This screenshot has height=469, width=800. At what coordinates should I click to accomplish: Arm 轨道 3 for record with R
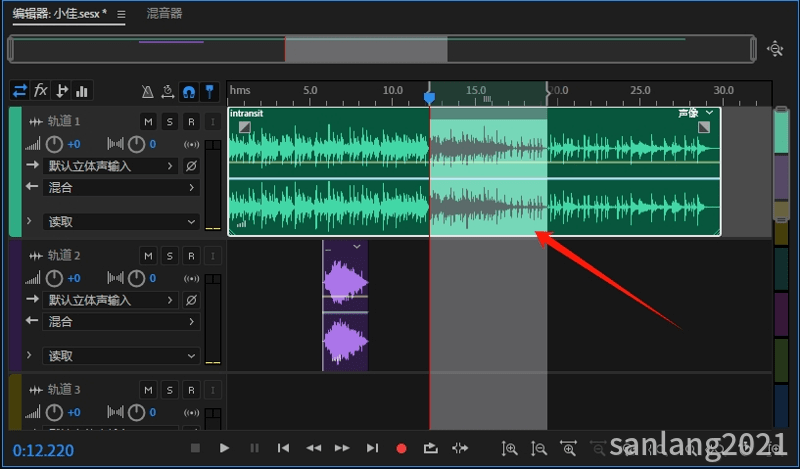[191, 390]
